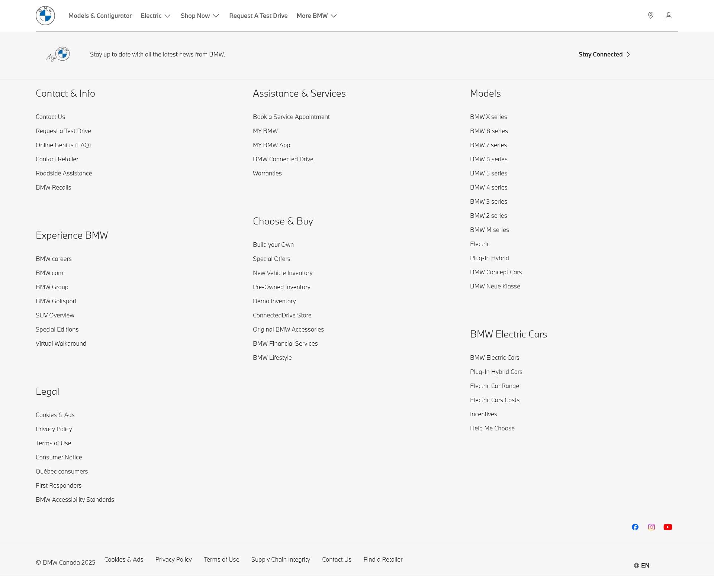Open Virtual Walkaround link
Viewport: 714px width, 588px height.
coord(61,343)
